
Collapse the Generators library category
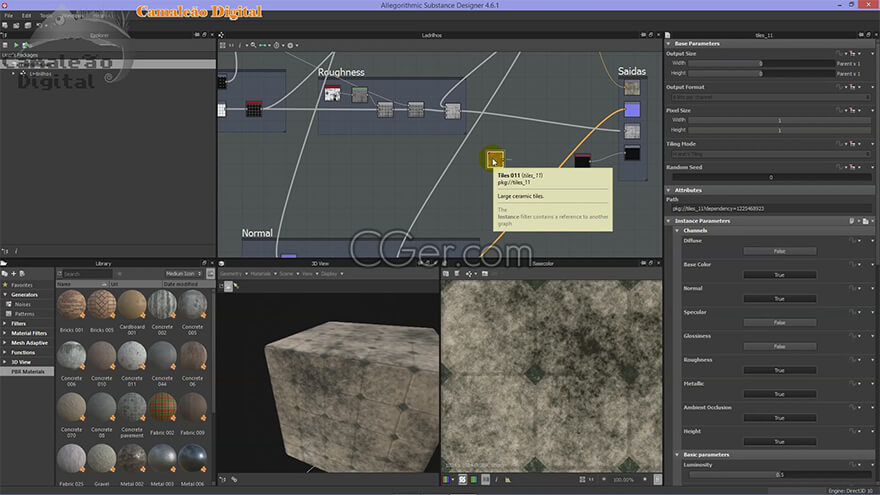(5, 295)
